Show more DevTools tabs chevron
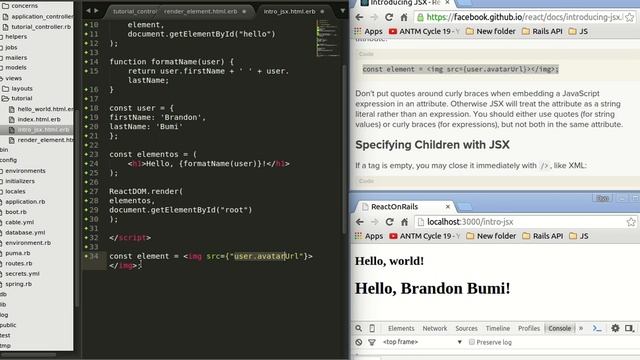This screenshot has height=360, width=640. (x=581, y=328)
